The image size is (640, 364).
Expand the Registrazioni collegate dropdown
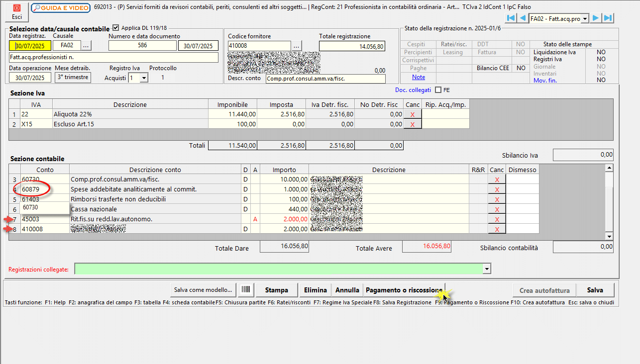pyautogui.click(x=487, y=269)
